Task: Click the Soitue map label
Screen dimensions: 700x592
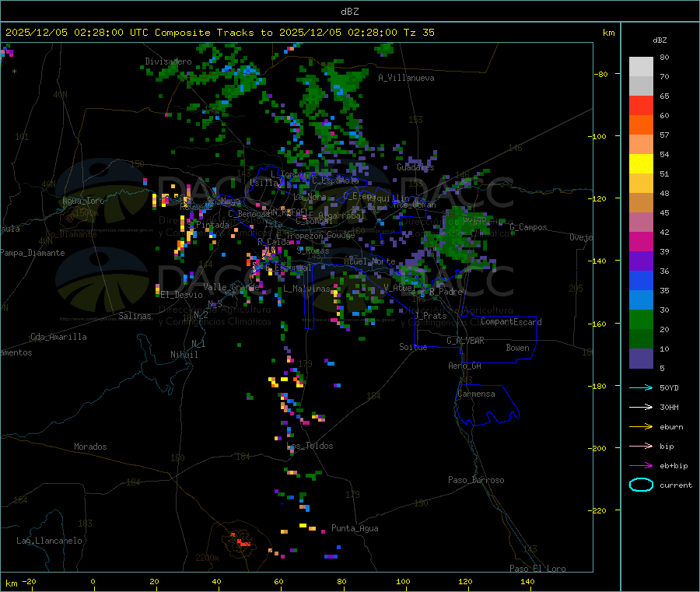Action: pos(413,347)
